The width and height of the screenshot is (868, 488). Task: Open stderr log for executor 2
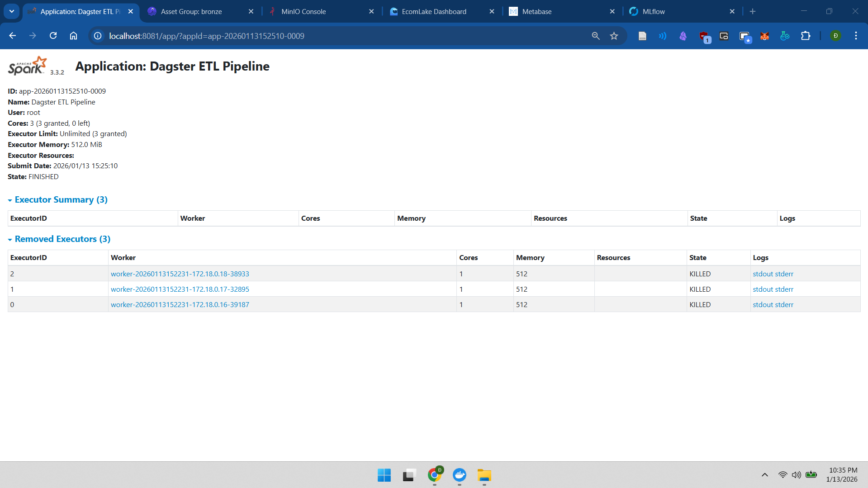pyautogui.click(x=784, y=274)
